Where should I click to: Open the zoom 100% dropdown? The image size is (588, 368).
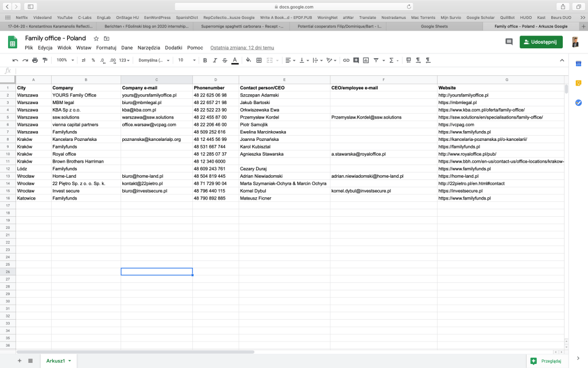coord(64,60)
